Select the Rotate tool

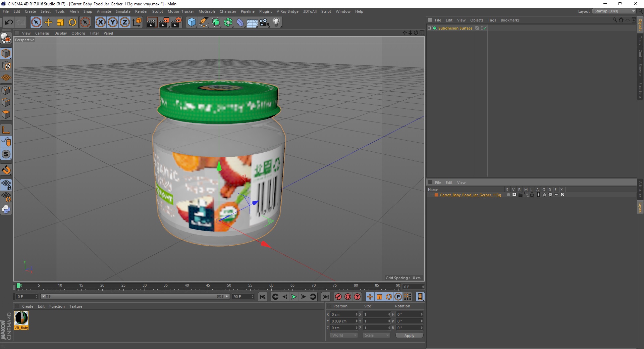tap(72, 22)
